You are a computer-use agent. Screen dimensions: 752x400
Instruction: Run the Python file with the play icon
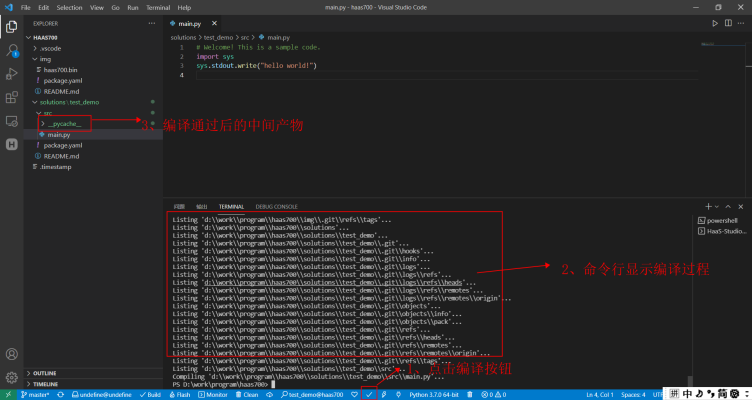tap(715, 23)
